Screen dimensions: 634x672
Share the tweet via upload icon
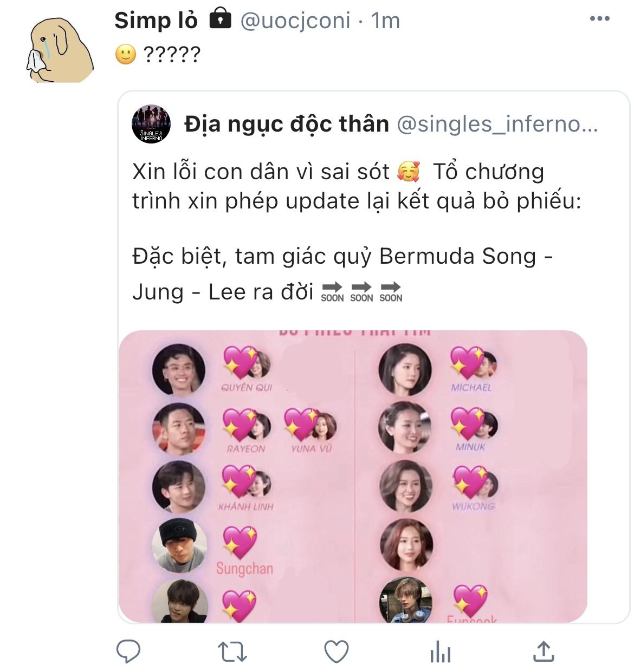[544, 651]
